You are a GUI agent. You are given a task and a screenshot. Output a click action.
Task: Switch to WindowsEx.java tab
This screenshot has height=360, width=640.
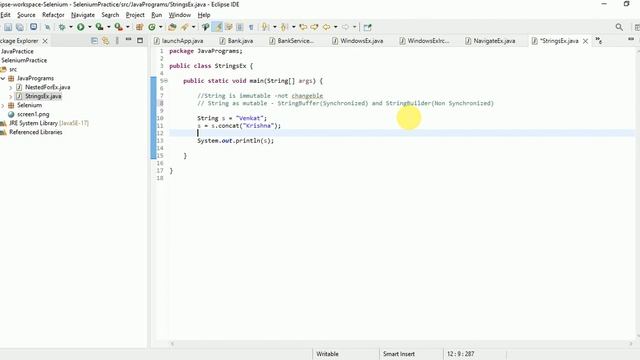tap(358, 41)
